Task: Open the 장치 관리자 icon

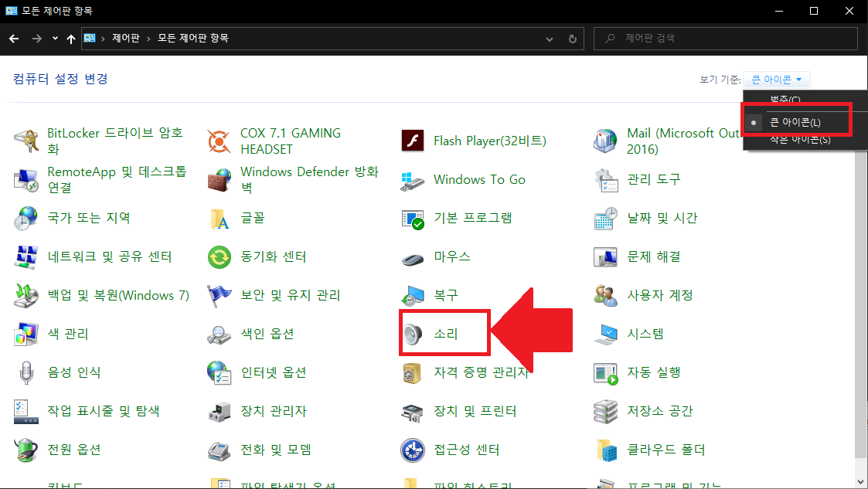Action: click(220, 412)
